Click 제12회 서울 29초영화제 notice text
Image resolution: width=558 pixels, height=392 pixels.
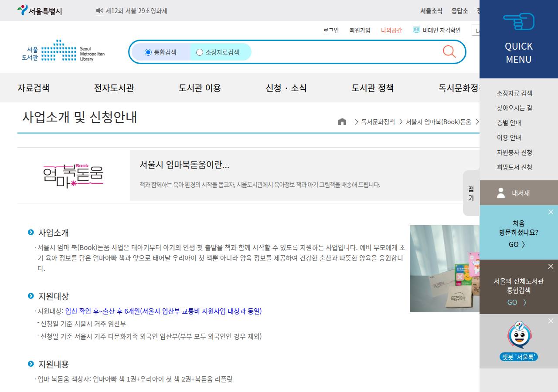136,11
